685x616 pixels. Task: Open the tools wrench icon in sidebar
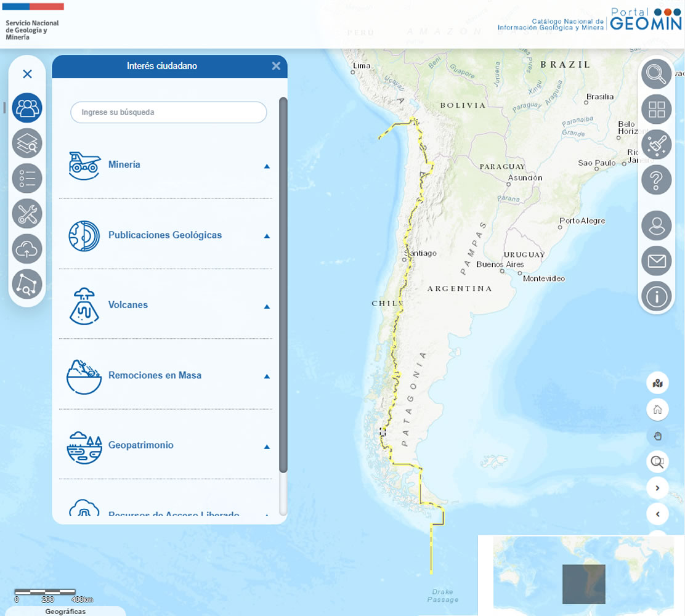click(27, 214)
